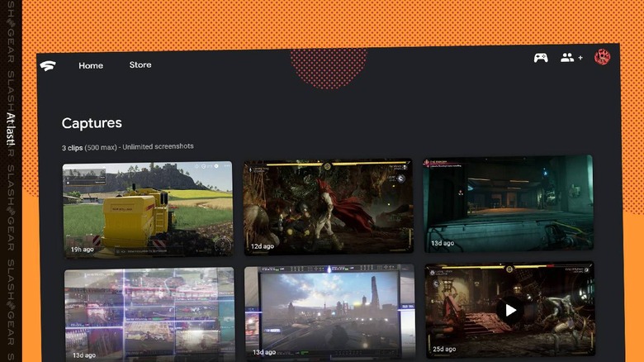Open the red profile avatar
This screenshot has height=362, width=644.
pos(602,56)
